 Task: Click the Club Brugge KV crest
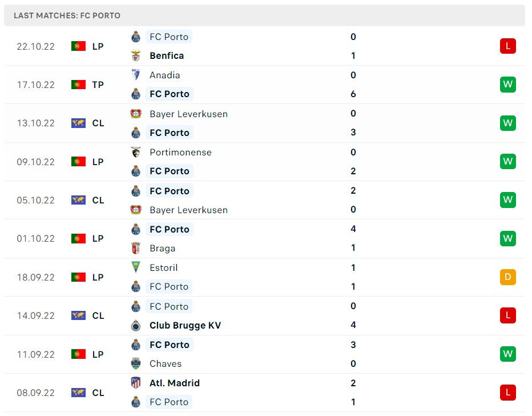click(135, 325)
